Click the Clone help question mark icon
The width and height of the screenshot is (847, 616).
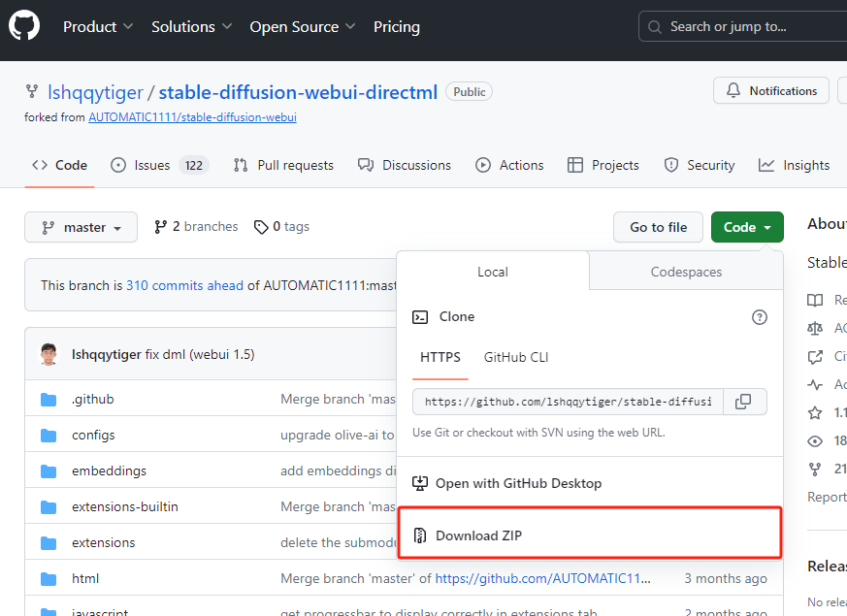click(760, 317)
